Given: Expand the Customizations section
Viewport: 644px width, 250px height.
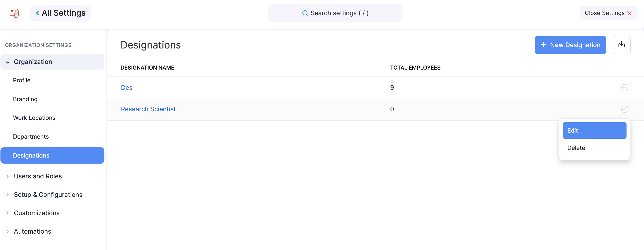Looking at the screenshot, I should [x=8, y=213].
